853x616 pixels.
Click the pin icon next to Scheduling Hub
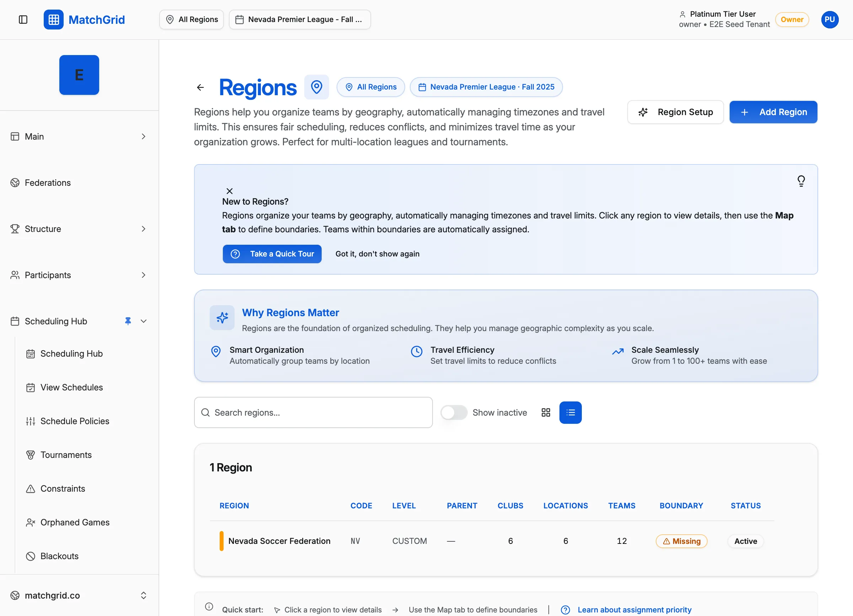[x=128, y=321]
